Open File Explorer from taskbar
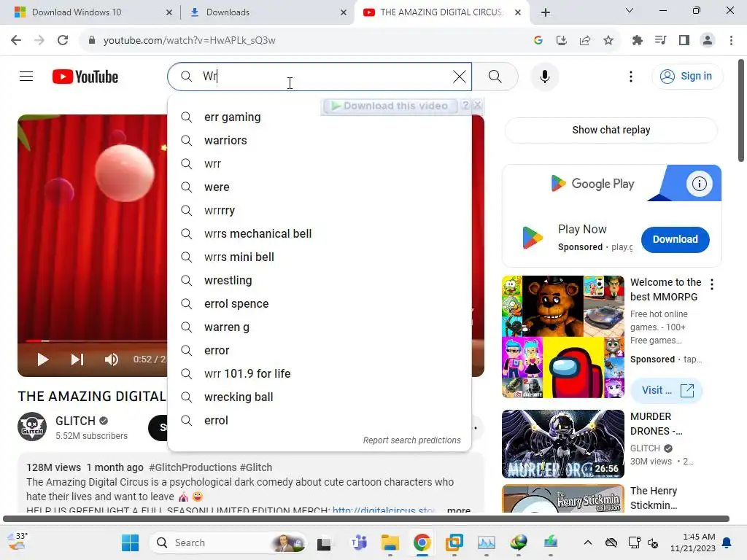Screen dimensions: 747x560 coord(390,542)
